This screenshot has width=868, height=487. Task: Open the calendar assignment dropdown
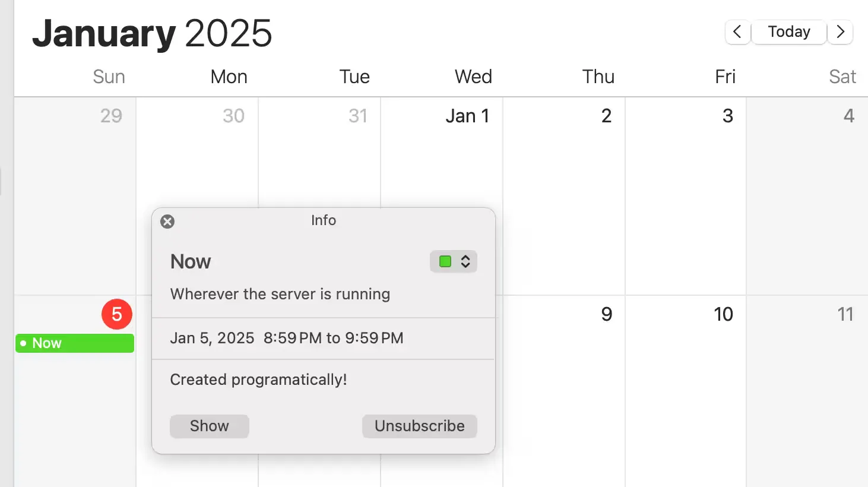point(453,261)
